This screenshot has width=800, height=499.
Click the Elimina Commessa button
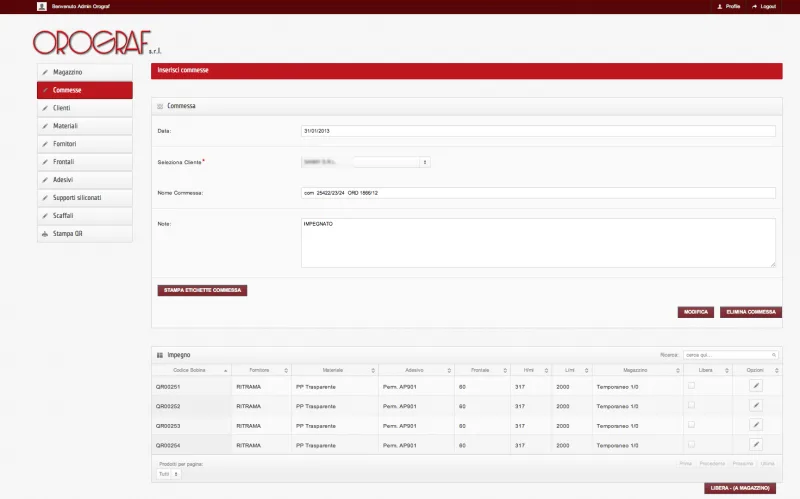[751, 312]
